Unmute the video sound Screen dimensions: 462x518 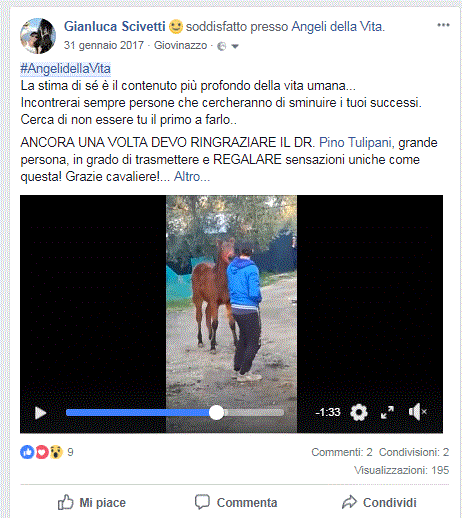coord(418,412)
